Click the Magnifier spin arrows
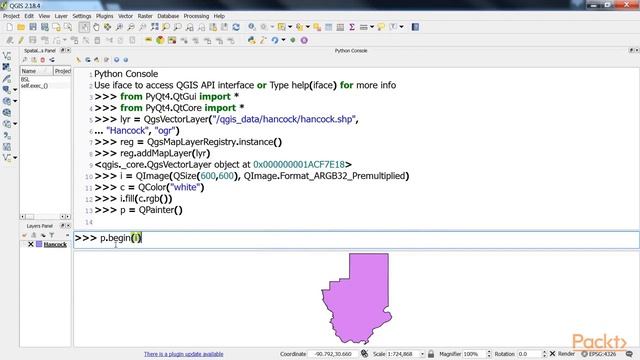Image resolution: width=640 pixels, height=360 pixels. (x=489, y=354)
